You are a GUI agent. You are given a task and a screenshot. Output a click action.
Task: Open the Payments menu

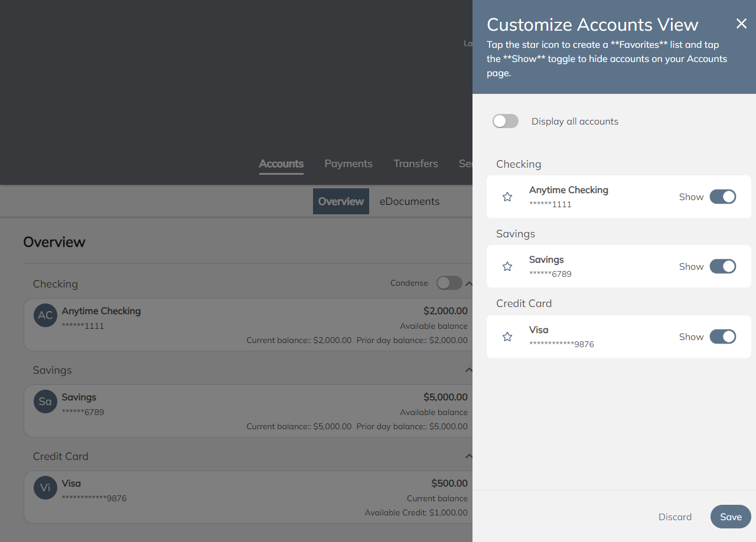(x=348, y=164)
